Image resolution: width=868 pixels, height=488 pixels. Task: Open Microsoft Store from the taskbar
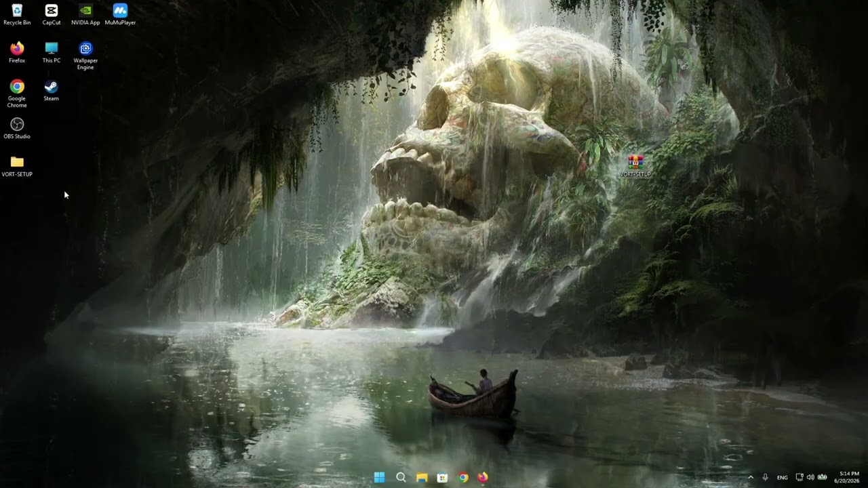(442, 477)
